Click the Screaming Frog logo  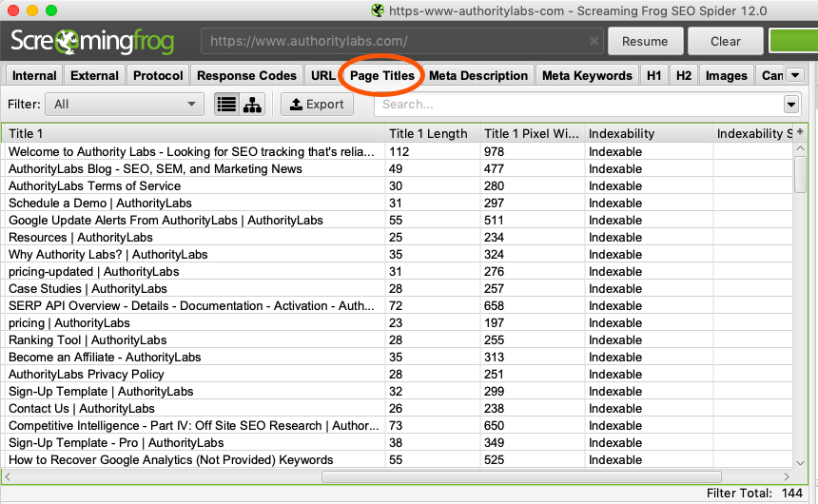pyautogui.click(x=93, y=41)
